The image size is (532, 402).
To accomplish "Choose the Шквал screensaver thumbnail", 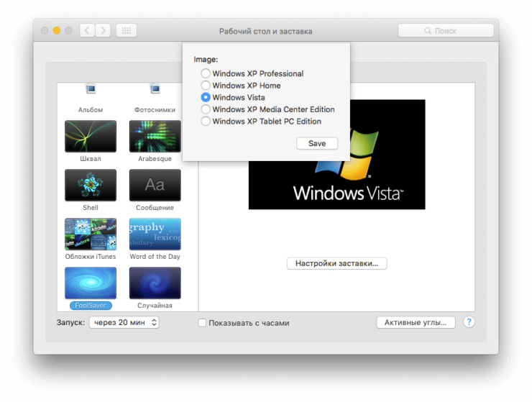I will [x=91, y=136].
